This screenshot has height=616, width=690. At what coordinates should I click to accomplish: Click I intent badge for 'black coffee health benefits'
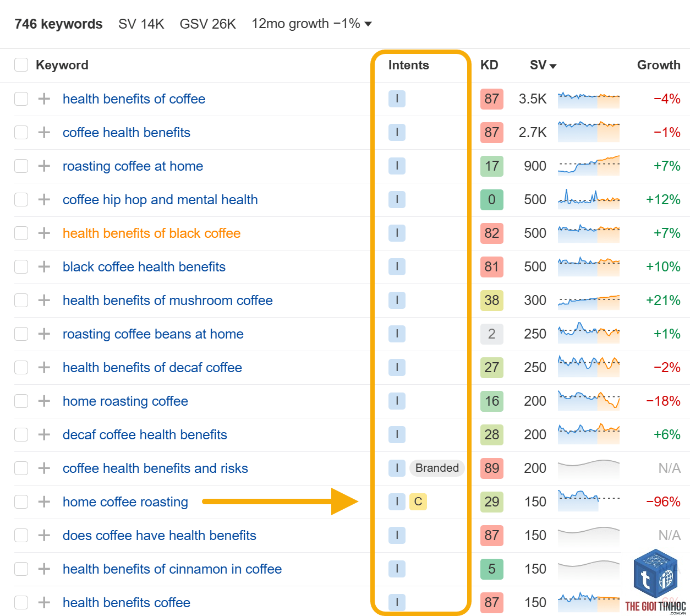(x=397, y=267)
